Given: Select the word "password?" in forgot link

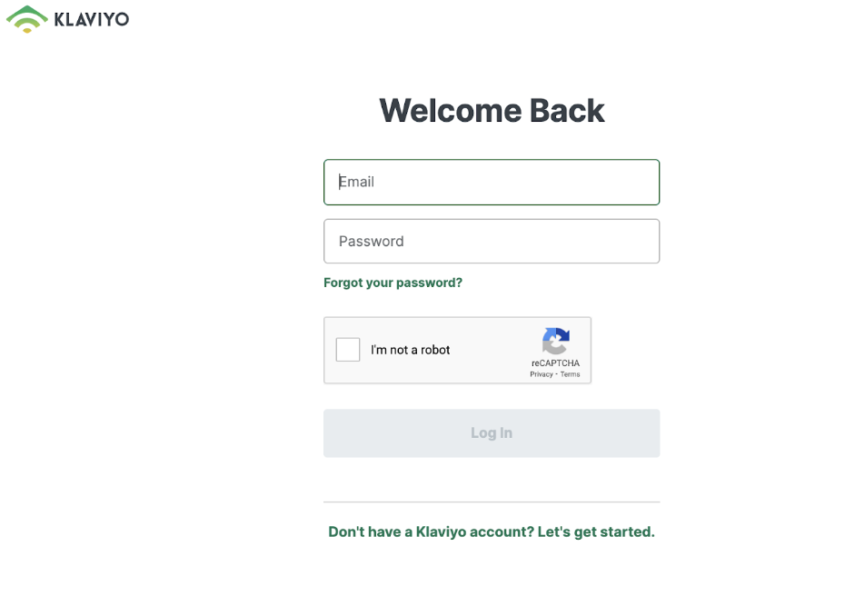Looking at the screenshot, I should coord(429,283).
